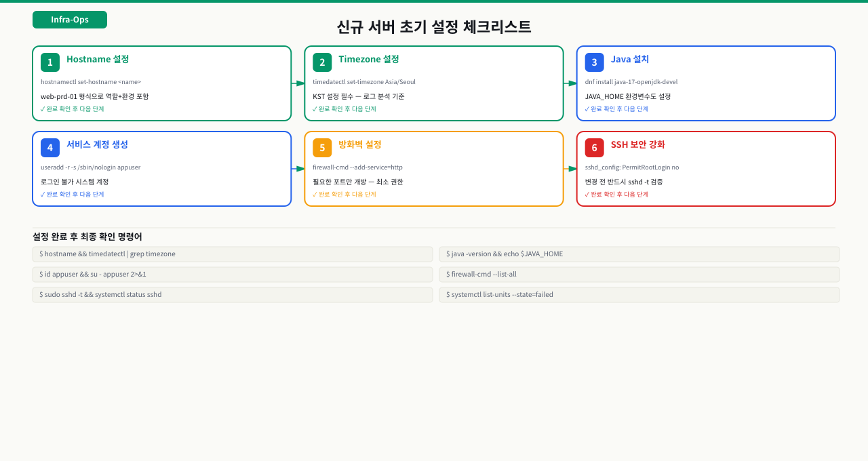
Task: Click the page title 신규 서버 초기 설정 체크리스트
Action: click(434, 27)
